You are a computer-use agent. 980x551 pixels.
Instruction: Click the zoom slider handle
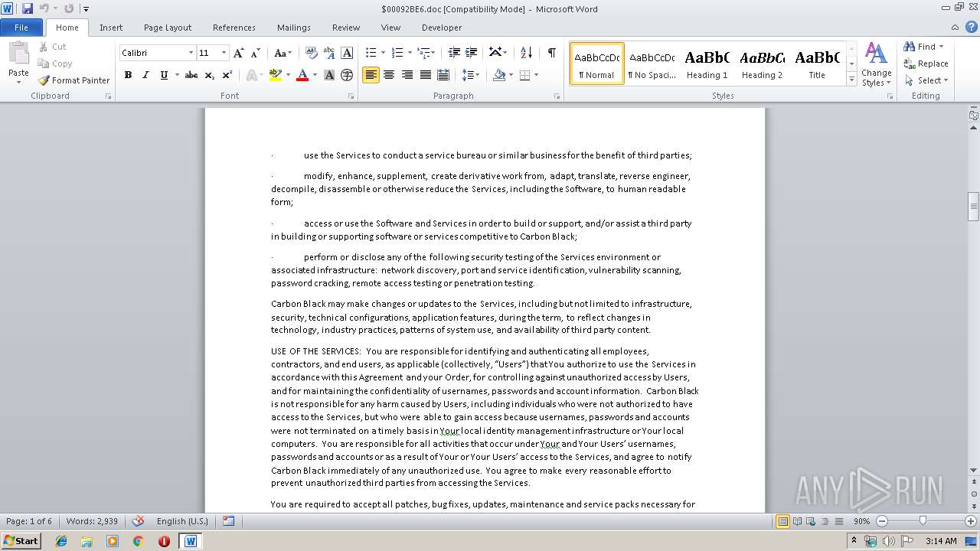coord(923,521)
